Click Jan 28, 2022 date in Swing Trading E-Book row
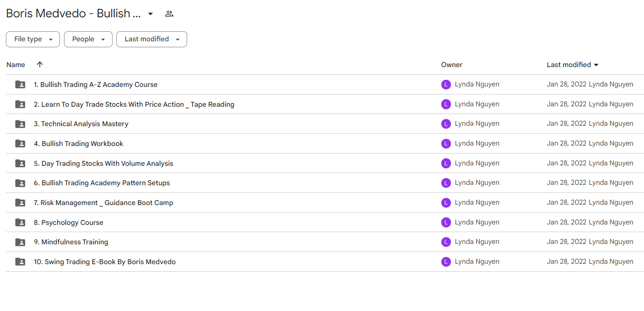Image resolution: width=644 pixels, height=311 pixels. point(566,261)
